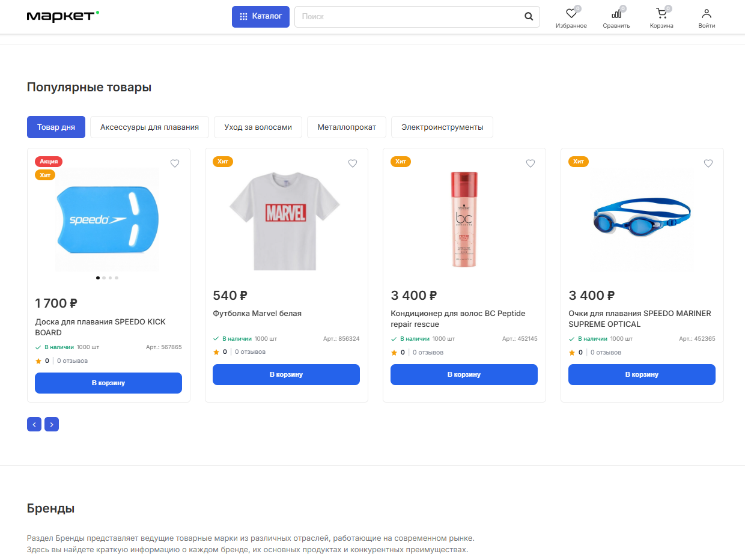Click the search magnifier icon
The height and width of the screenshot is (560, 745).
pyautogui.click(x=529, y=17)
